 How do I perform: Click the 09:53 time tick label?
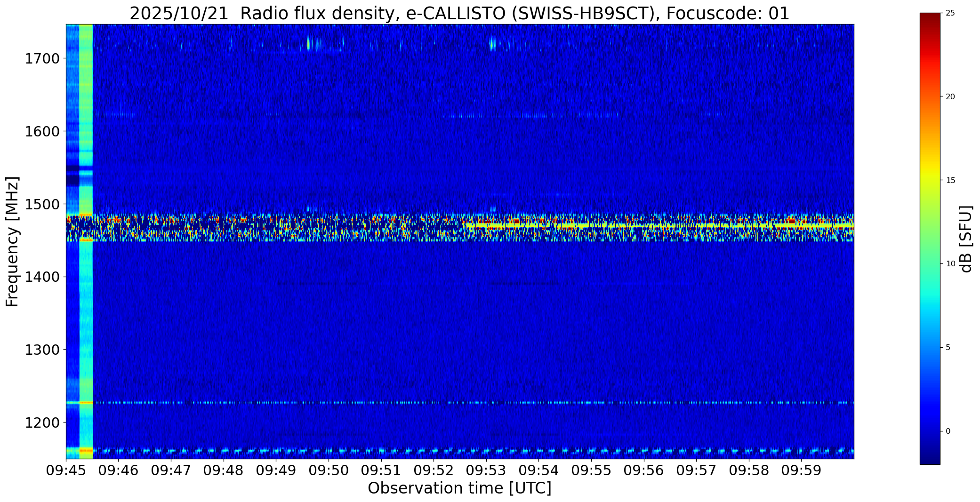click(486, 470)
